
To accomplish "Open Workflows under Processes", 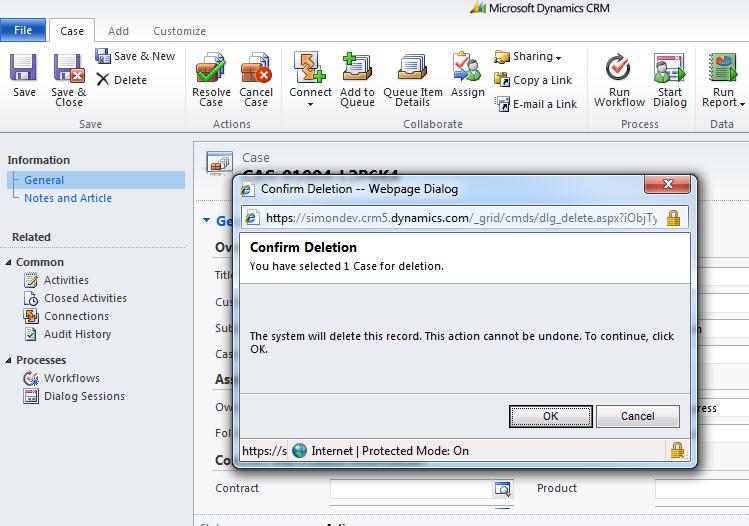I will coord(72,378).
